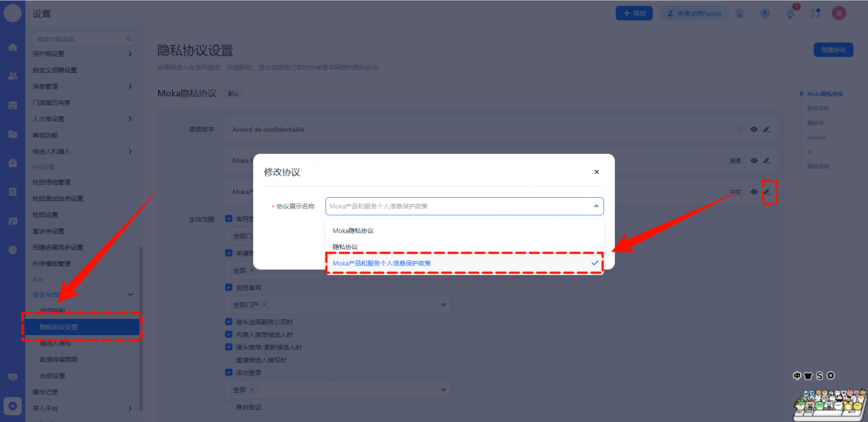Toggle the 猎头推荐/更新候选人时 checkbox

coord(229,347)
